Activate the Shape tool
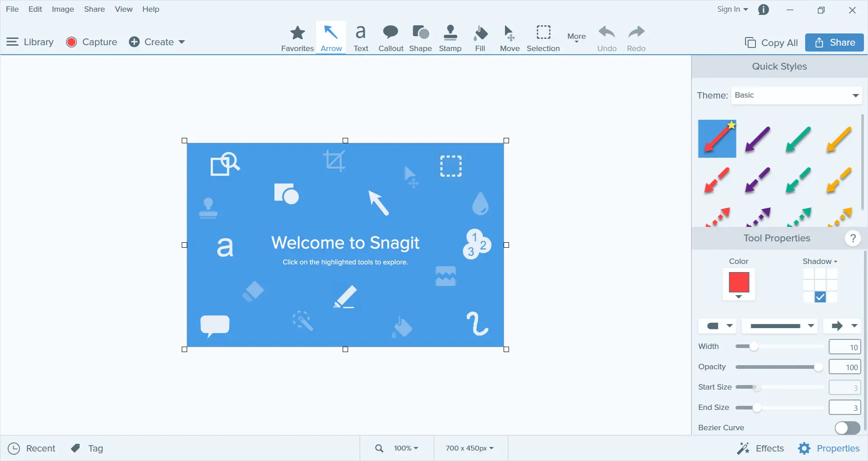Viewport: 868px width, 461px height. pyautogui.click(x=420, y=38)
